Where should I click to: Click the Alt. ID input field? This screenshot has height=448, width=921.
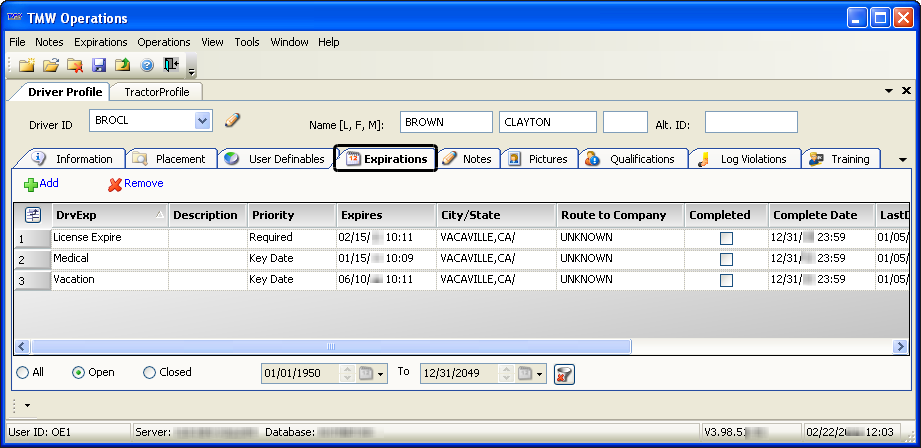(x=750, y=122)
